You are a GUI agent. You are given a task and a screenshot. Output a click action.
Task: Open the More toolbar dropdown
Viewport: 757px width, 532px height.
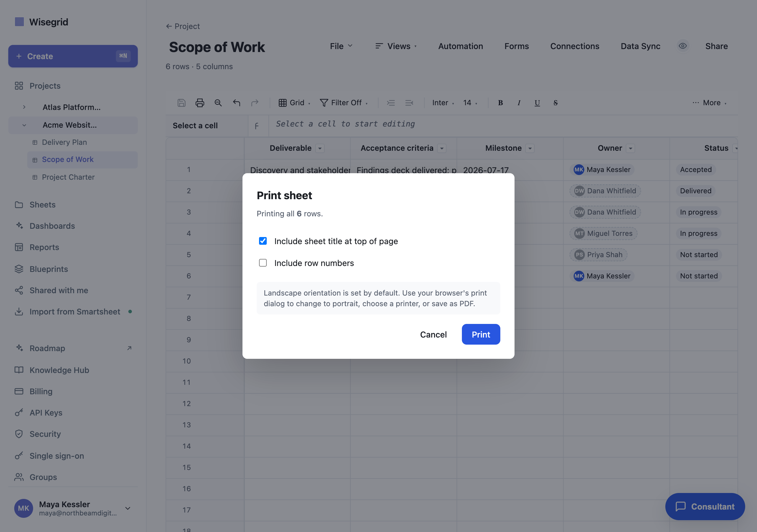tap(709, 103)
